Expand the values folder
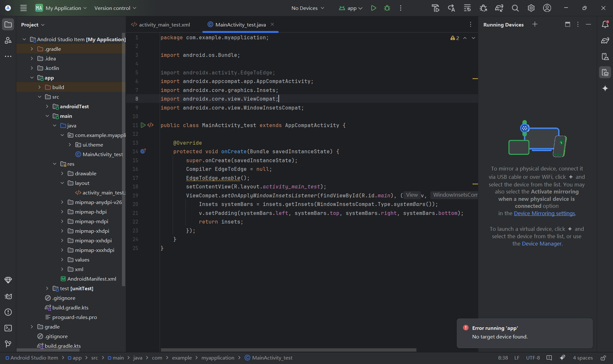Screen dimensions: 613x364 62,260
